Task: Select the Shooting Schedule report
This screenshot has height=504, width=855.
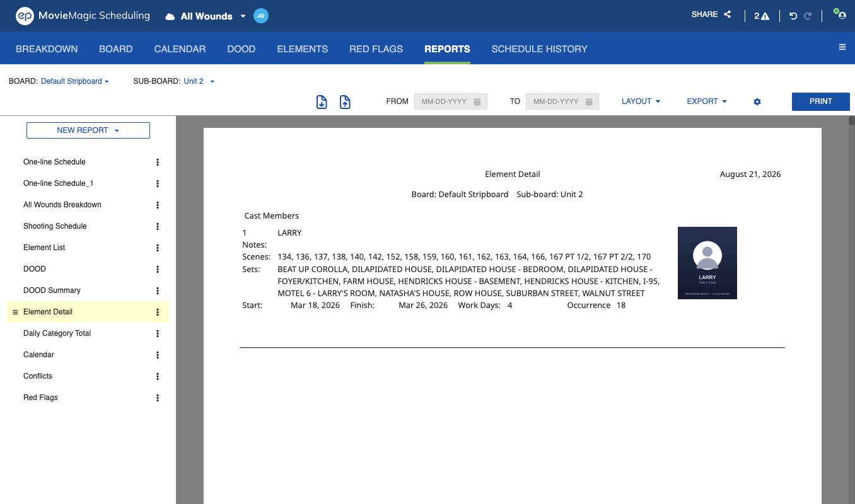Action: click(55, 226)
